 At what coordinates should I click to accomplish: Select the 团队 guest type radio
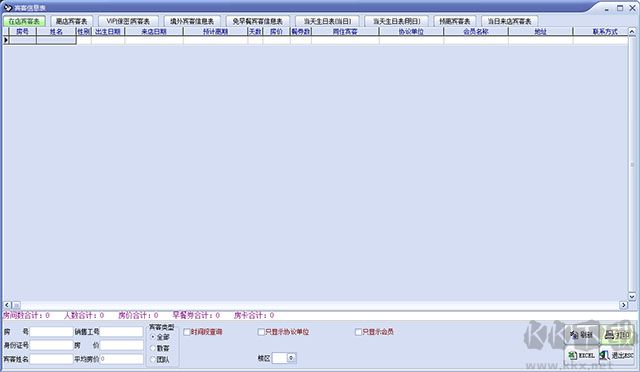[153, 360]
